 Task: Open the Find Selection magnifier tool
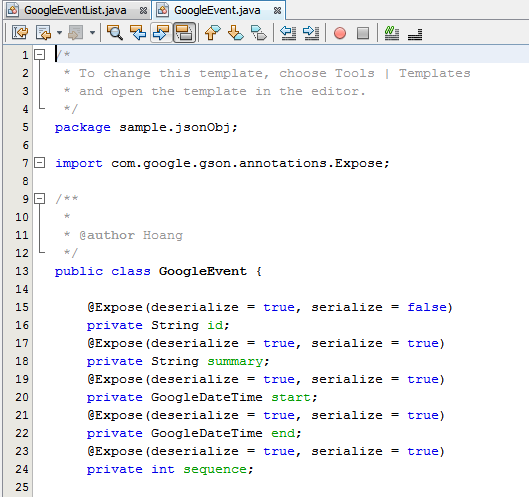click(115, 33)
